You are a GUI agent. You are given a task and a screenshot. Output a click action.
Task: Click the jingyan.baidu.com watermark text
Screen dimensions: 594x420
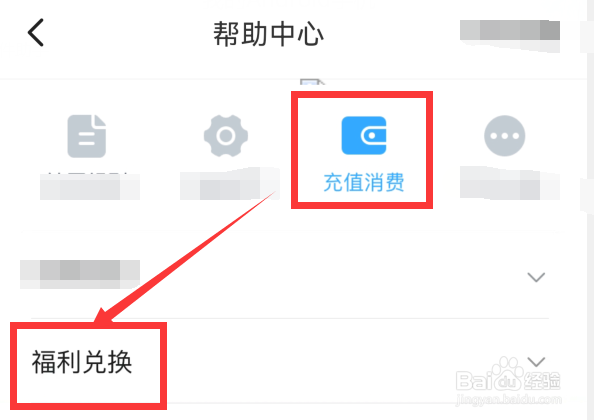point(509,399)
